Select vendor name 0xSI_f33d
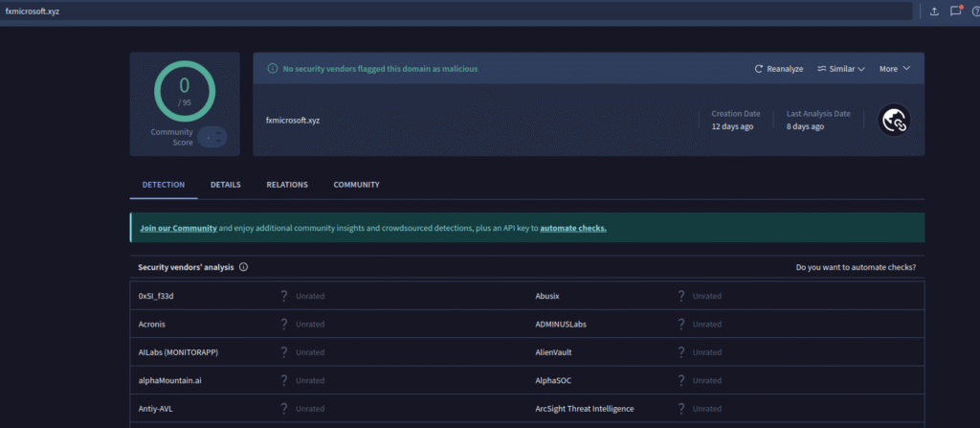This screenshot has width=980, height=428. click(156, 296)
